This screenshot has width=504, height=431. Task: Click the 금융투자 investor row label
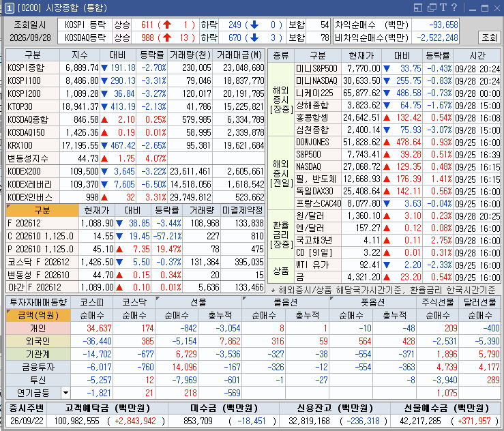(x=38, y=367)
